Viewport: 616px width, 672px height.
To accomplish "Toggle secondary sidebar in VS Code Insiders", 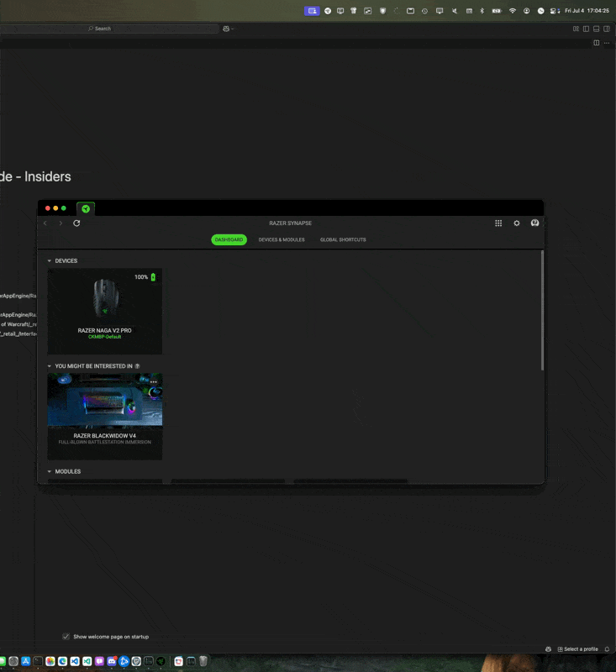I will [x=607, y=29].
